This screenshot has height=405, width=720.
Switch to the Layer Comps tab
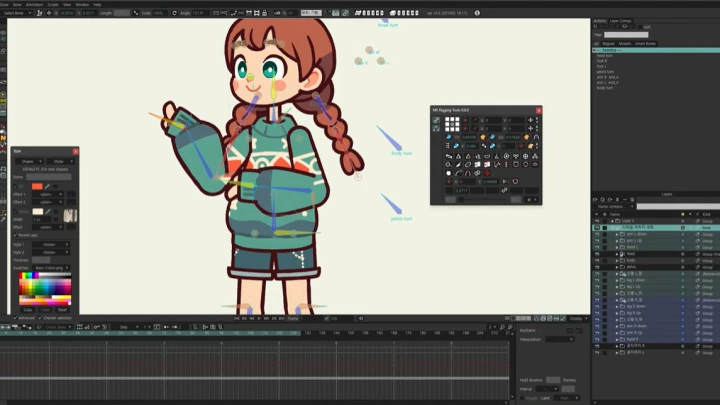(x=620, y=20)
